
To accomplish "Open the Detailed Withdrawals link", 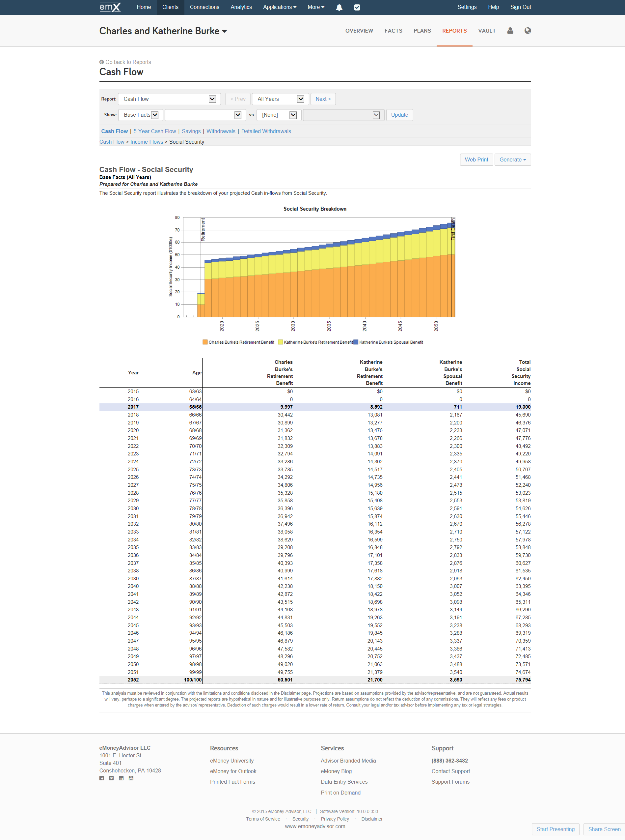I will pos(266,131).
